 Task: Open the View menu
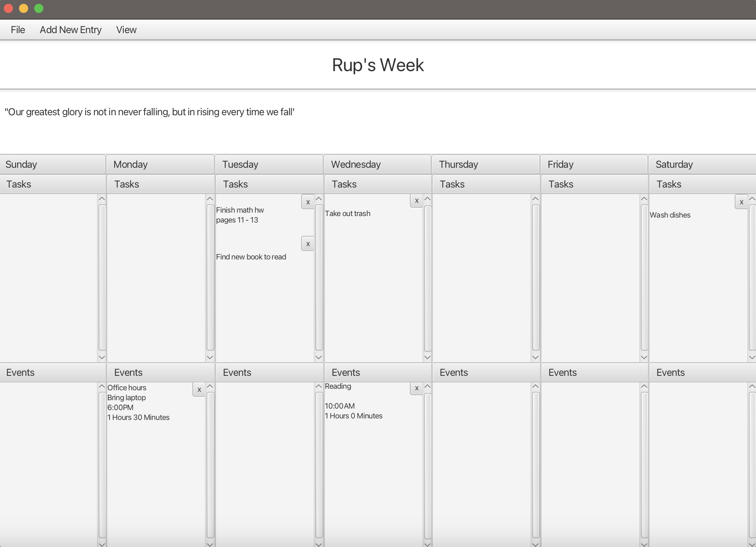[x=126, y=30]
